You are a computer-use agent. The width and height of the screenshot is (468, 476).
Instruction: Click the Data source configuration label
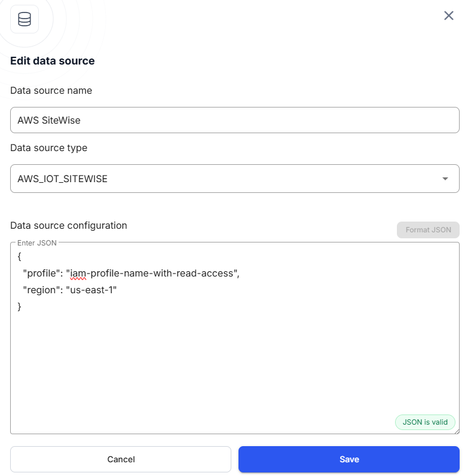tap(69, 226)
